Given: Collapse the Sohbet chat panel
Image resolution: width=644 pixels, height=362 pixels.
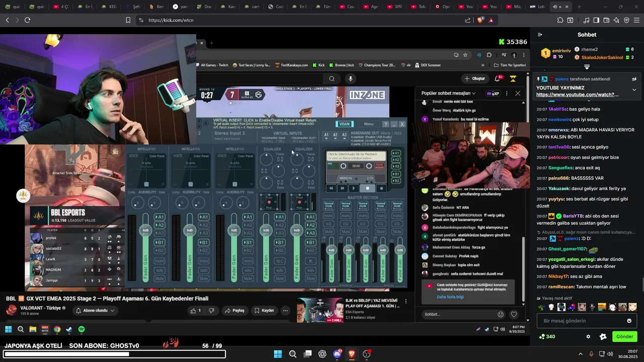Looking at the screenshot, I should click(540, 35).
